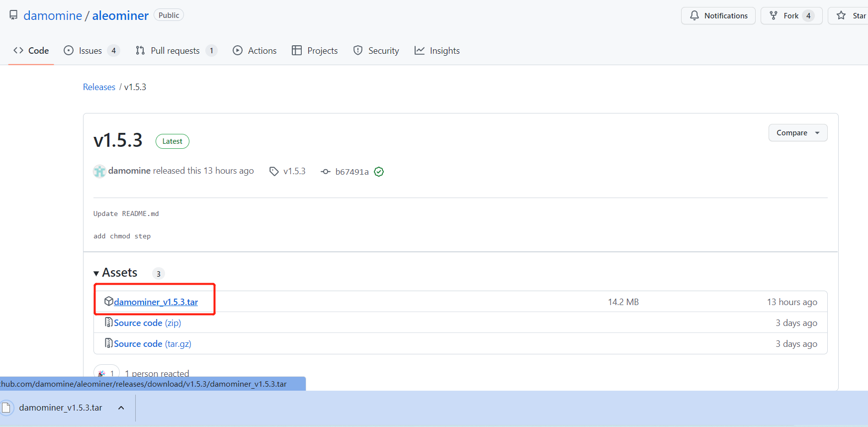Screen dimensions: 868x427
Task: Click the hooray reaction button
Action: click(106, 373)
